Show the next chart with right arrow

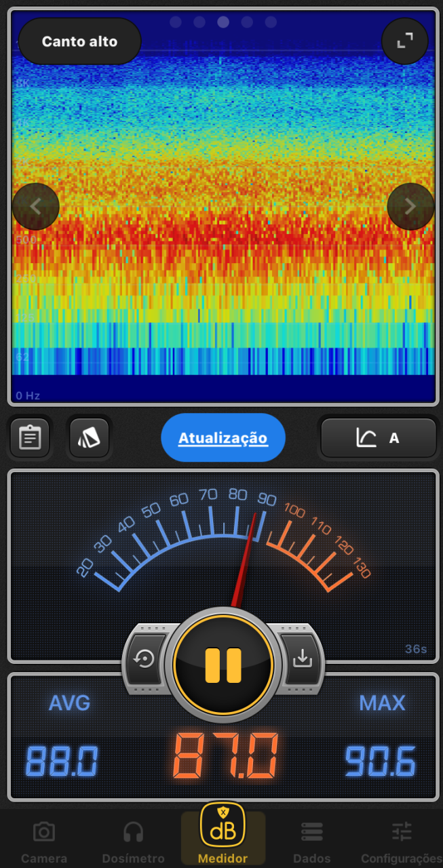(410, 207)
